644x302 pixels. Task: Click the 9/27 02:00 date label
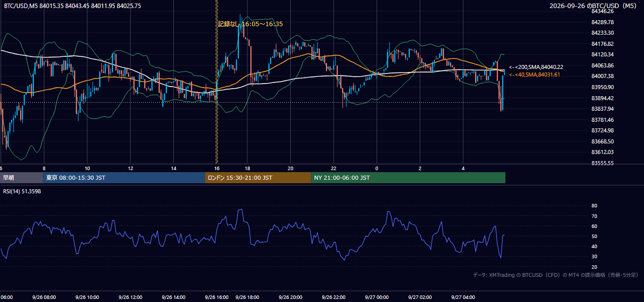pos(420,297)
